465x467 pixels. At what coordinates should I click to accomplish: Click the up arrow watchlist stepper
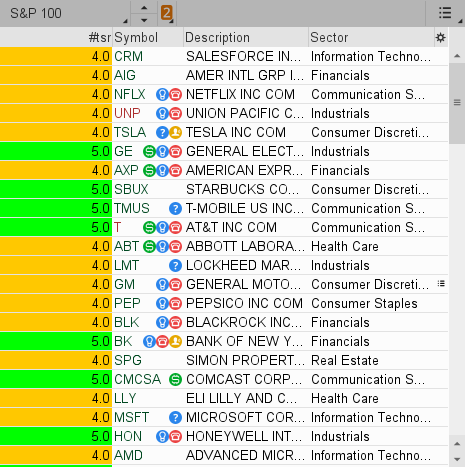[x=144, y=7]
